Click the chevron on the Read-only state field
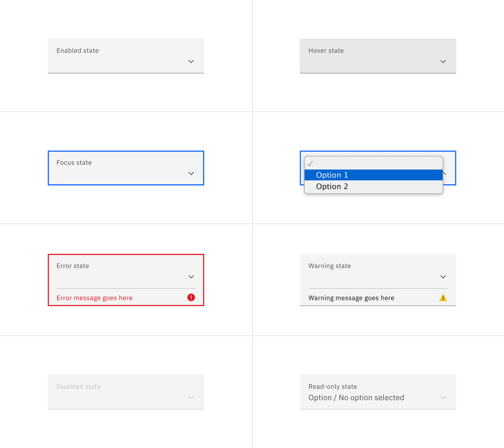 443,398
